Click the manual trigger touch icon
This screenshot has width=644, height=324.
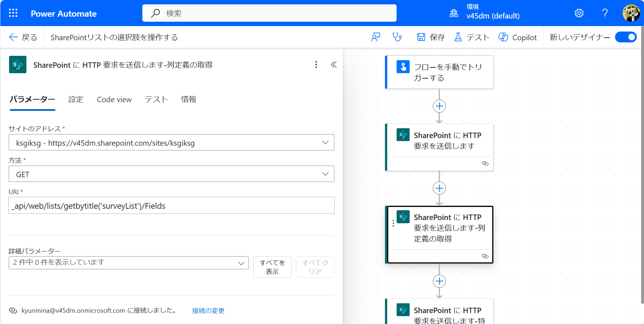[403, 67]
